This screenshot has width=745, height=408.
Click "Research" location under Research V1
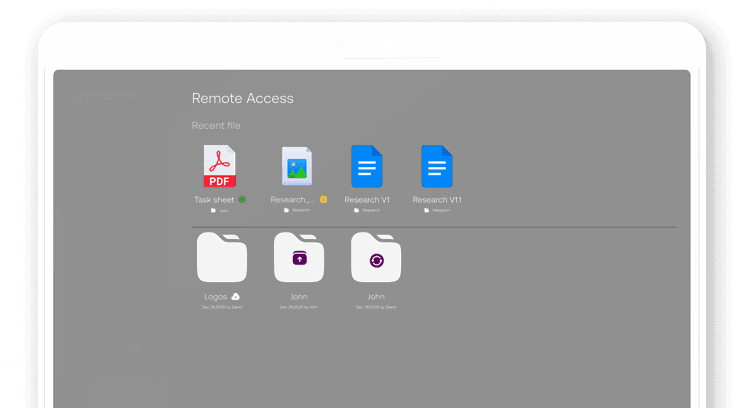point(371,210)
